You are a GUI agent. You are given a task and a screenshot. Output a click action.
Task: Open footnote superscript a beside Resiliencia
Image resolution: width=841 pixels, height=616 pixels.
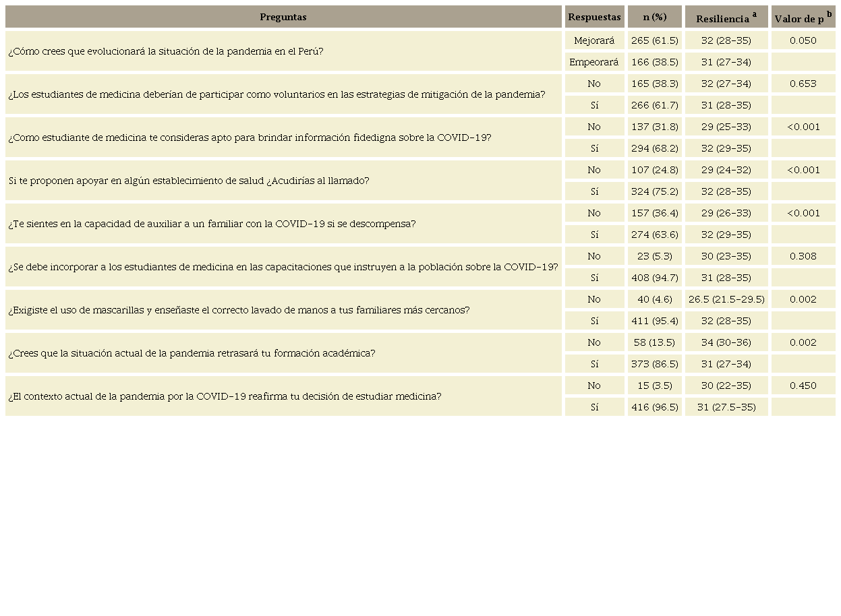point(755,14)
